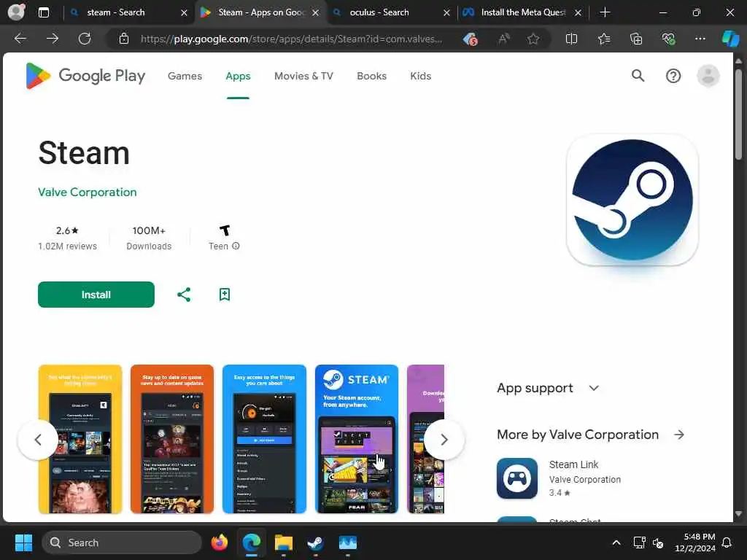Viewport: 747px width, 560px height.
Task: Open the clock and date panel
Action: point(695,542)
